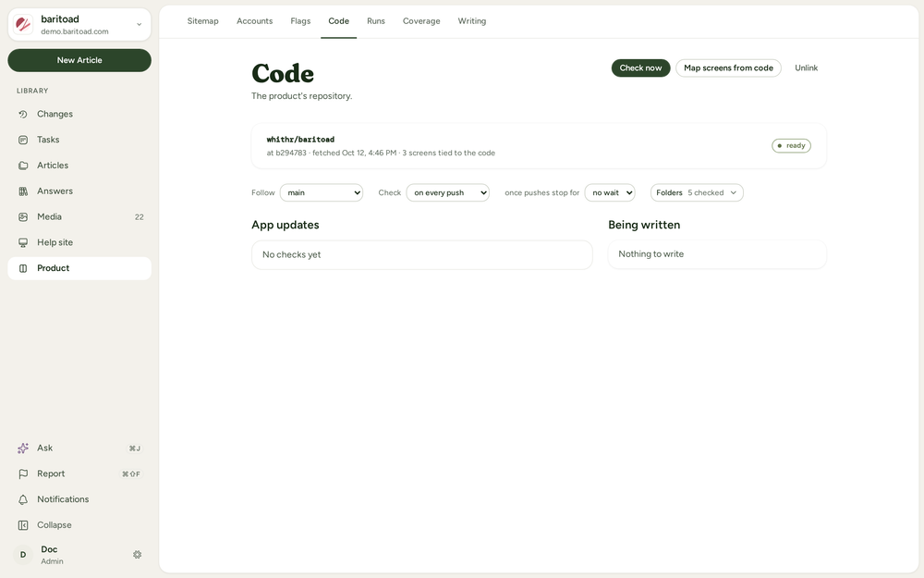Screen dimensions: 924x578
Task: Click the Articles folder icon
Action: tap(23, 166)
